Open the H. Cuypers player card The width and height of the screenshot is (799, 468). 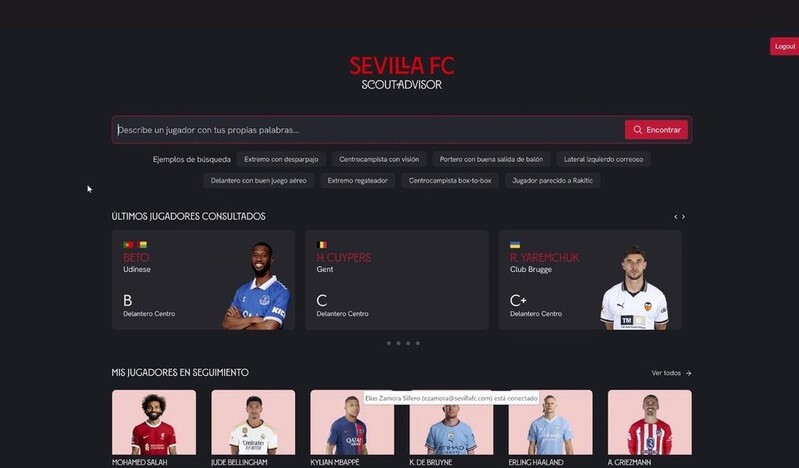click(x=397, y=280)
